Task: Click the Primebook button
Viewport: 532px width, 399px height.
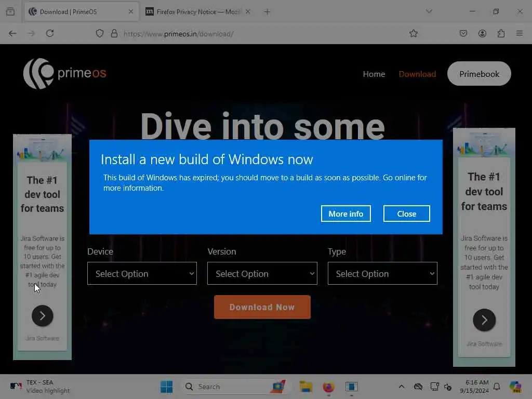Action: [x=479, y=74]
